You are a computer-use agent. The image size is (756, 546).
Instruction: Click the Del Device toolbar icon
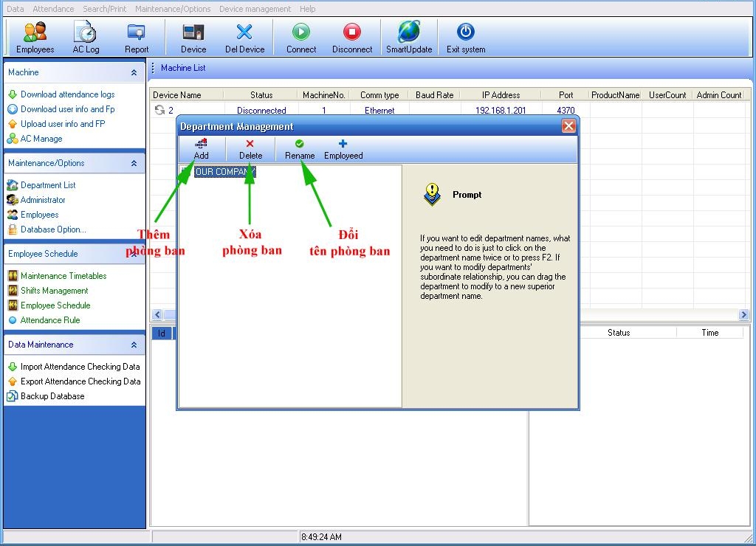[244, 38]
